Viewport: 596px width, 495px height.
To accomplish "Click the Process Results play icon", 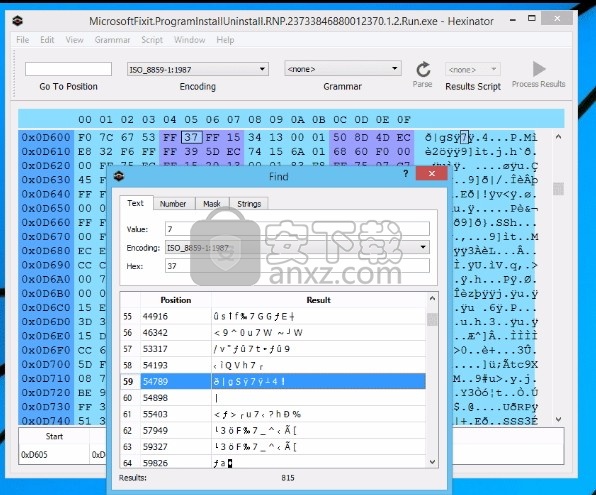I will coord(539,69).
